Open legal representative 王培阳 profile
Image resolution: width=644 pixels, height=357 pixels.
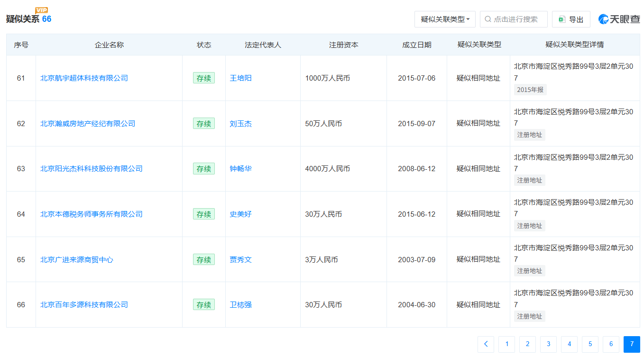[x=241, y=78]
